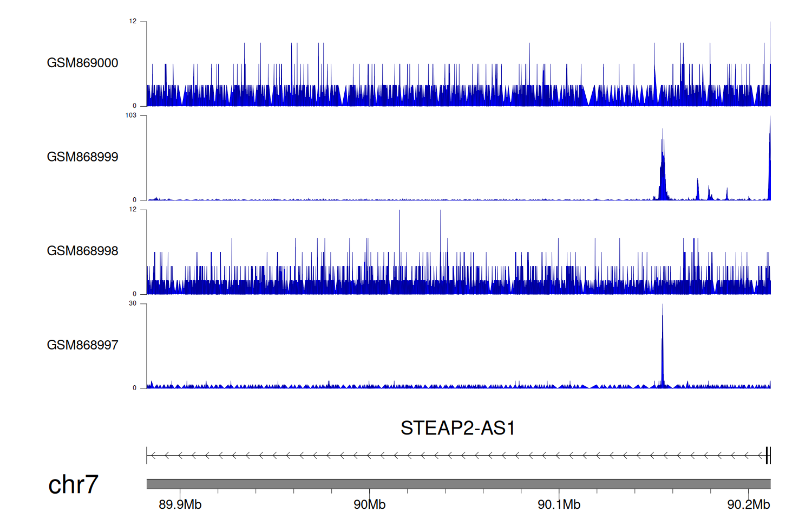Click the gray chr7 ideogram bar
Screen dimensions: 812x531
point(458,484)
